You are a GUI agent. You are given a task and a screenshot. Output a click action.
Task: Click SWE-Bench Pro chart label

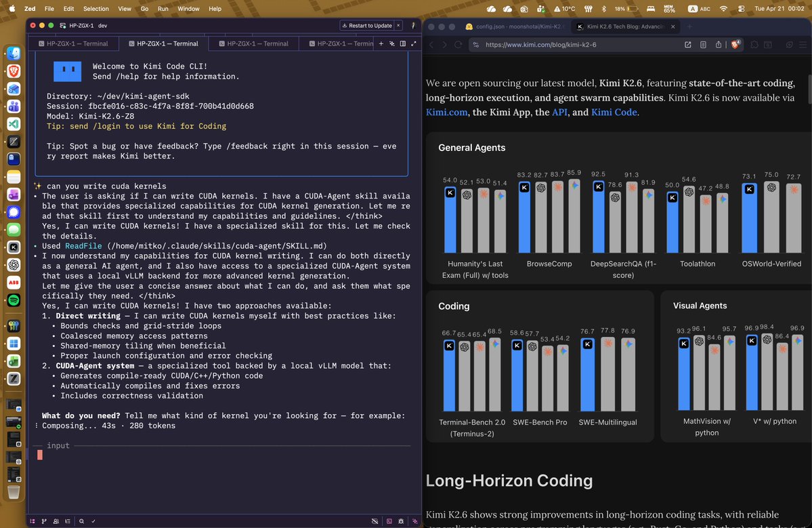pyautogui.click(x=540, y=422)
